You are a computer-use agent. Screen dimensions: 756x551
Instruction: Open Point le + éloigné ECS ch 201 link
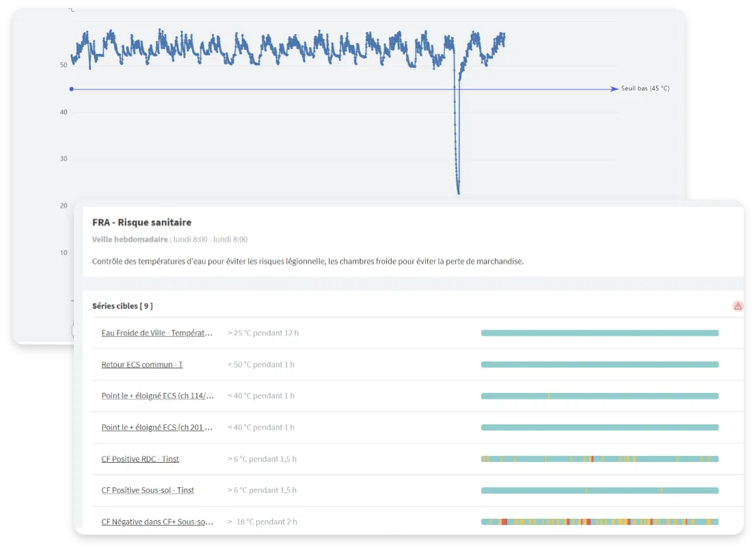[x=157, y=427]
